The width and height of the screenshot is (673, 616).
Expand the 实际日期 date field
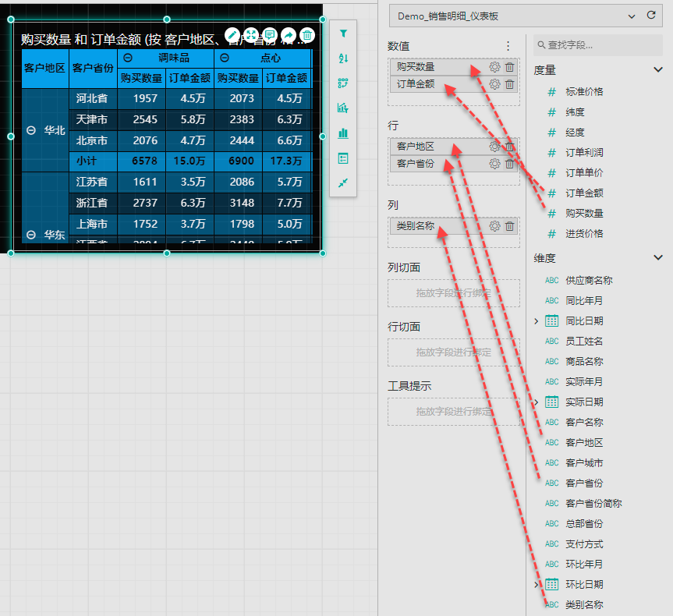click(x=537, y=402)
